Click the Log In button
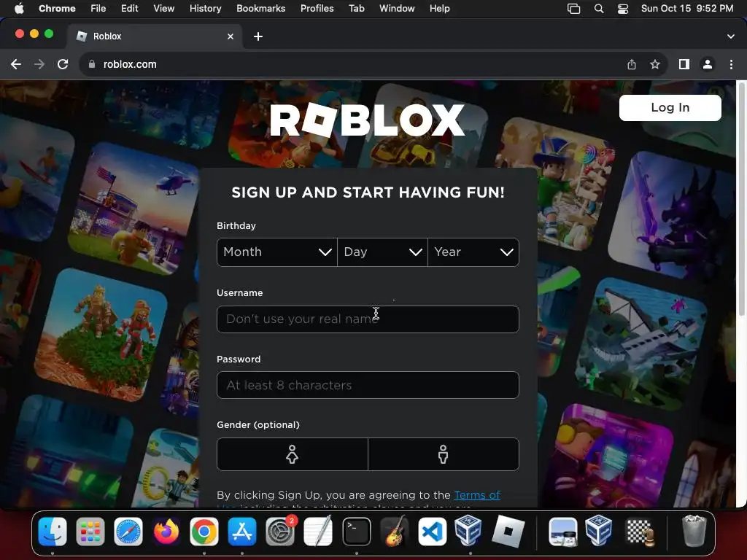 pyautogui.click(x=670, y=108)
